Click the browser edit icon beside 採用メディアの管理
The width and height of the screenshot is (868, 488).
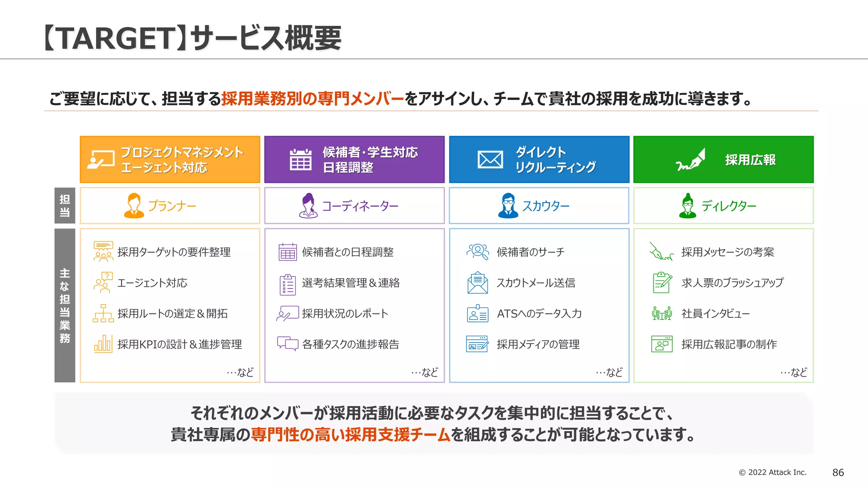(478, 344)
